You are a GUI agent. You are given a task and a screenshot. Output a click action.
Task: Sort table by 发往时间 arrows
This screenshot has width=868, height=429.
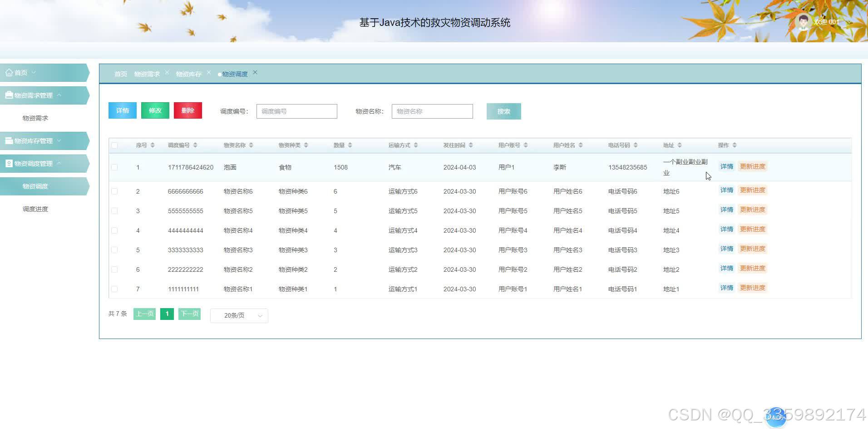(471, 145)
